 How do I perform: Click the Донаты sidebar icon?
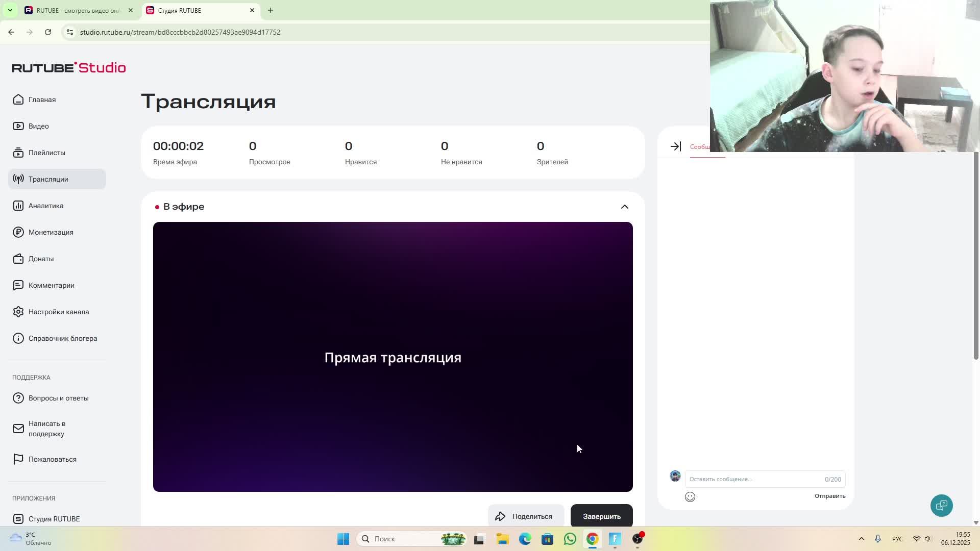pyautogui.click(x=18, y=259)
